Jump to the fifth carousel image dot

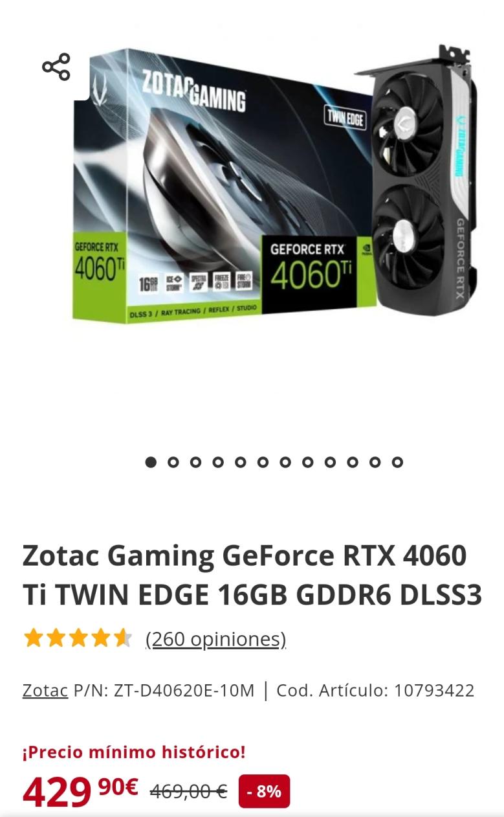[x=240, y=462]
